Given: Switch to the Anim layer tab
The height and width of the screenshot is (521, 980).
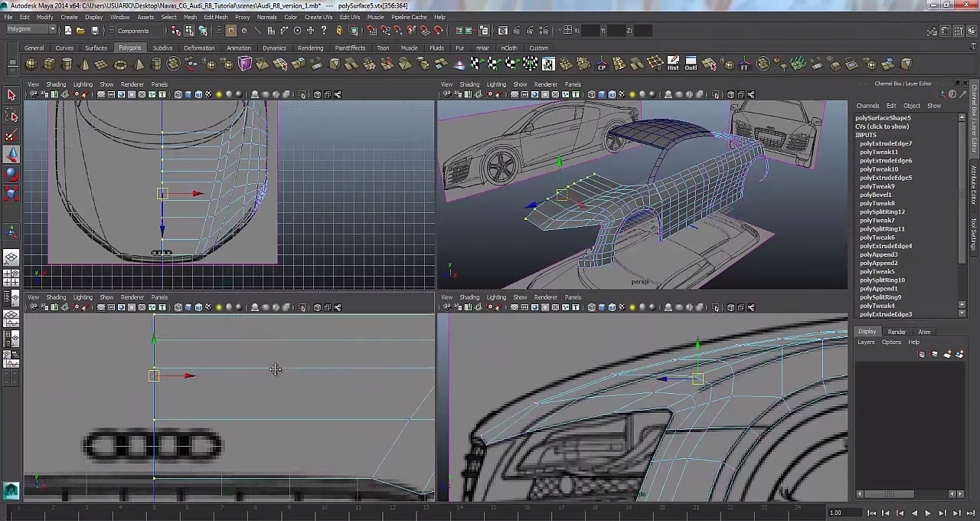Looking at the screenshot, I should [x=924, y=332].
